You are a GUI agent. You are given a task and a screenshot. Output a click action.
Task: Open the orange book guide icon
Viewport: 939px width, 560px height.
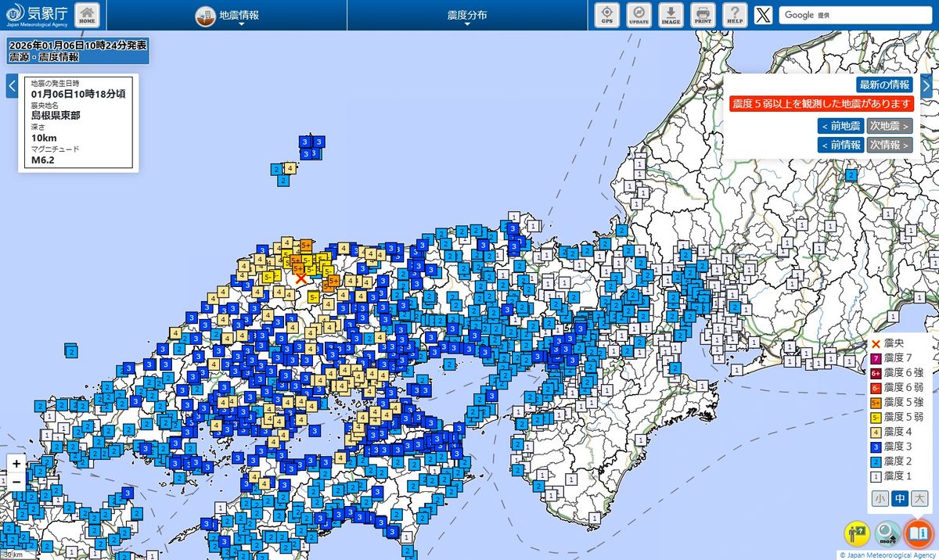point(918,533)
